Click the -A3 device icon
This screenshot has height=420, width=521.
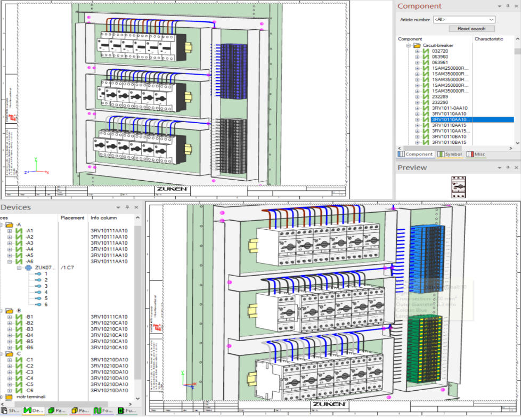coord(19,243)
